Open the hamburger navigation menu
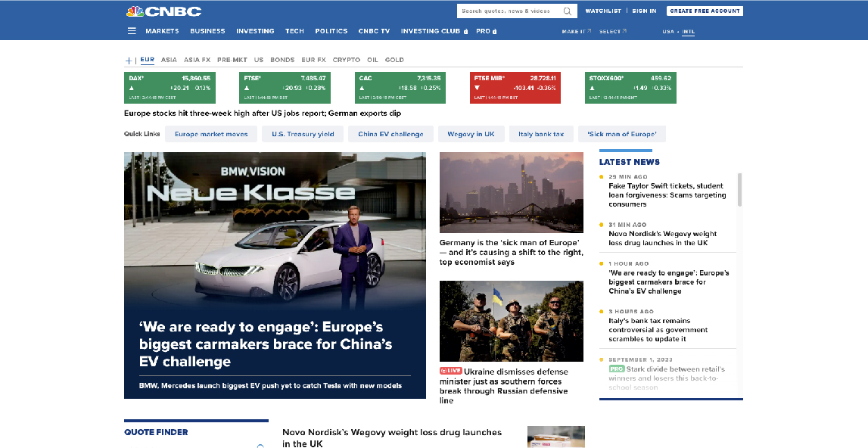Screen dimensions: 868x448 132,31
